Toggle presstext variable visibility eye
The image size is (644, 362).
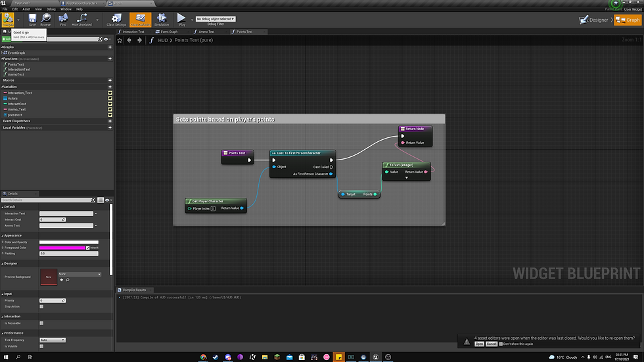tap(110, 115)
